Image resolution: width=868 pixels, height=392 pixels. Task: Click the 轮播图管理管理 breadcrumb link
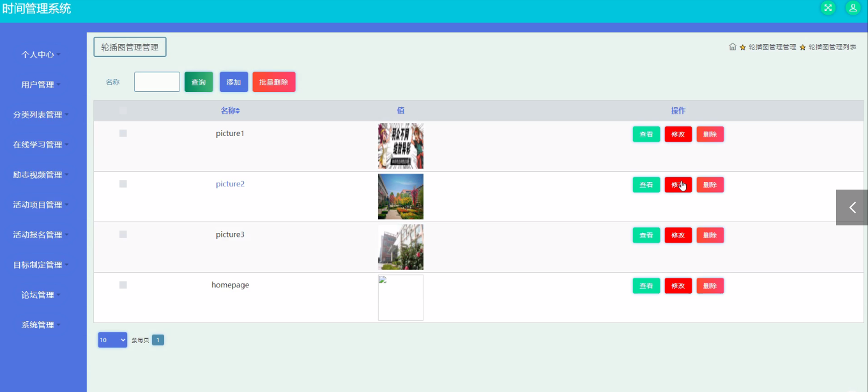click(772, 47)
